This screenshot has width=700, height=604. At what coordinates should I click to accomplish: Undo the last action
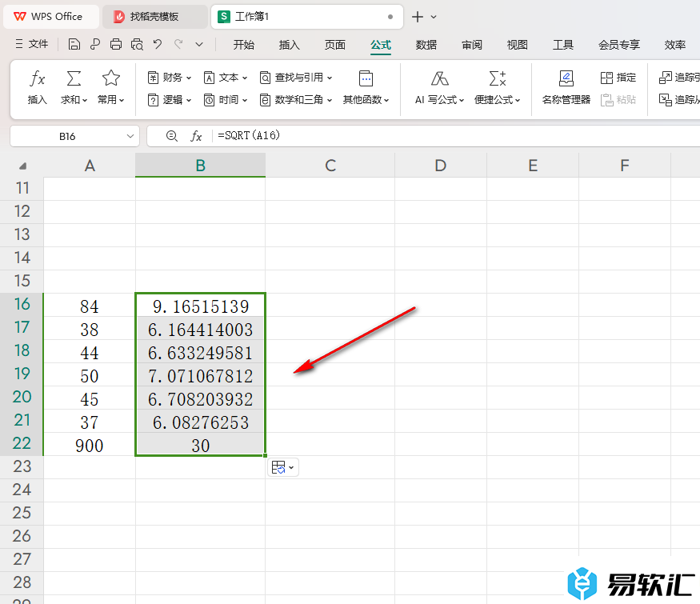coord(157,44)
